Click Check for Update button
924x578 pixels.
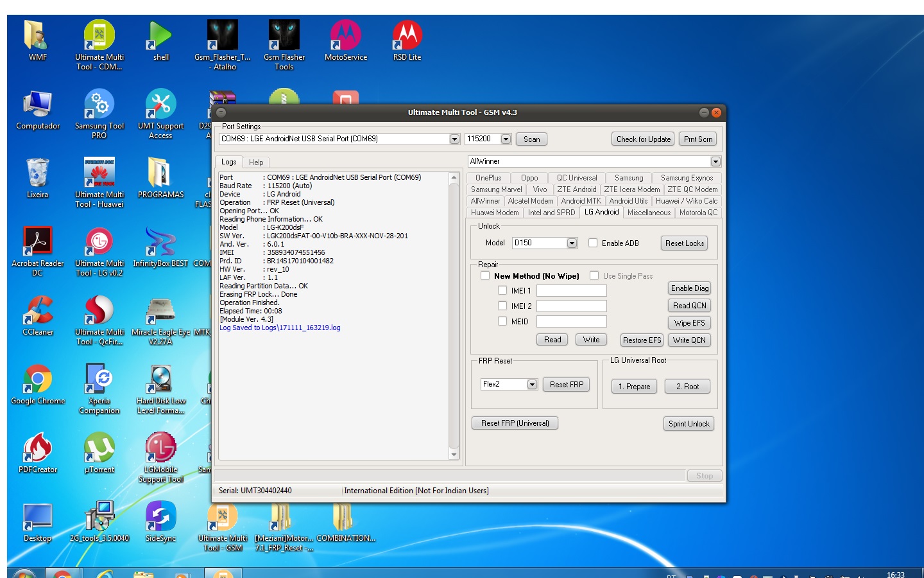point(643,139)
